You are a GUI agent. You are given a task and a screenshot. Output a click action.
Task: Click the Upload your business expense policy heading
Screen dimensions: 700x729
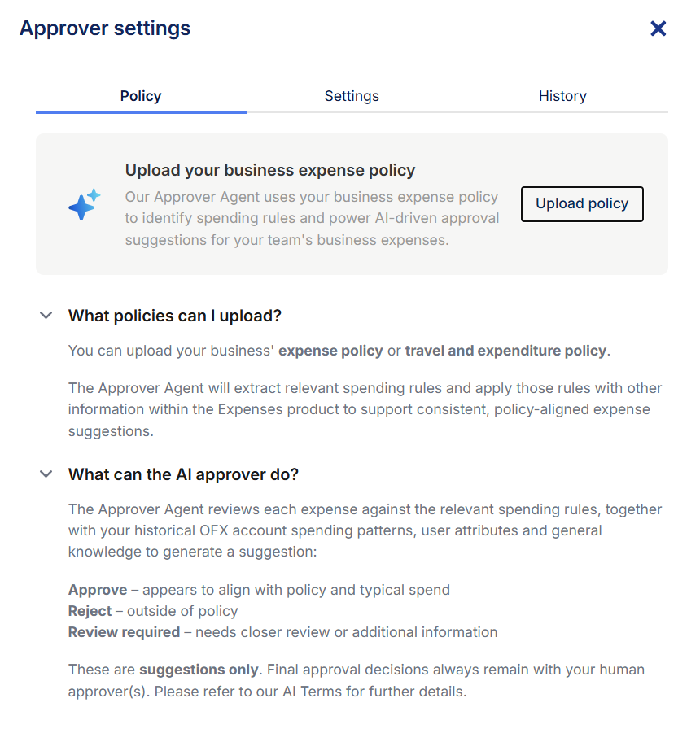[270, 171]
